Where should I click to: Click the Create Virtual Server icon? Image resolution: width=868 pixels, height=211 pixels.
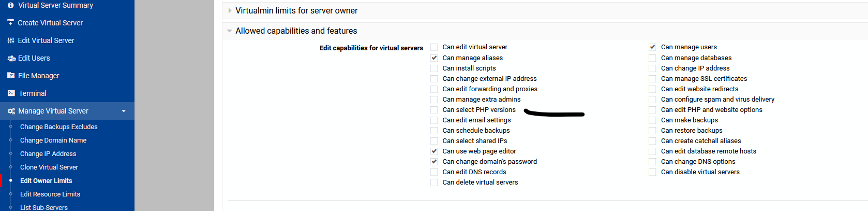pos(11,23)
